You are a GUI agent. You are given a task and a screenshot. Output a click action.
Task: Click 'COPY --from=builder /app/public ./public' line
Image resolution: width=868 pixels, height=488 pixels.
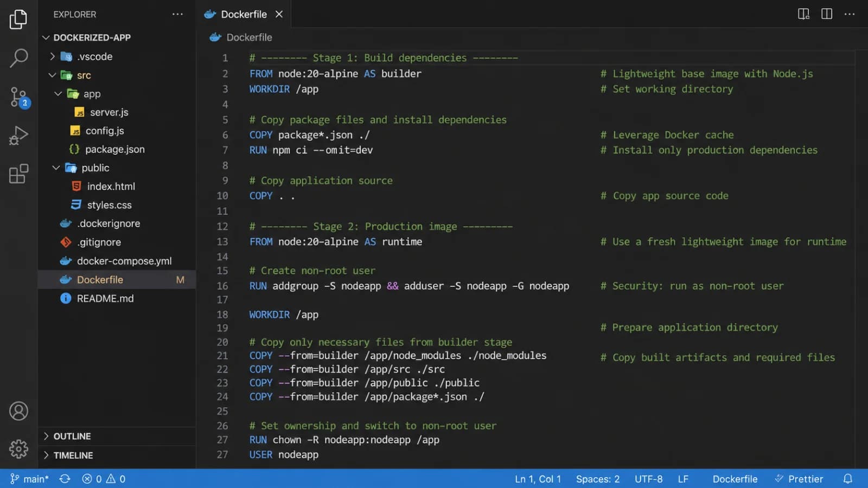point(365,383)
